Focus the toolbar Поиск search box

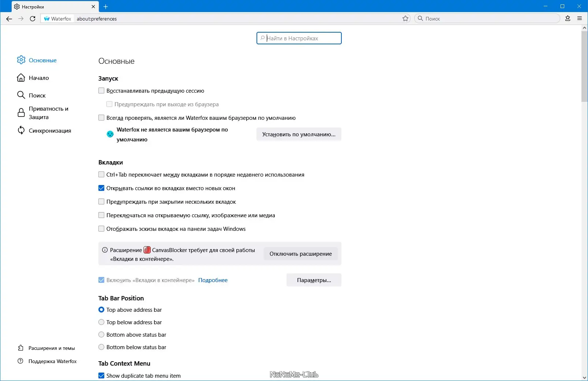pyautogui.click(x=487, y=19)
